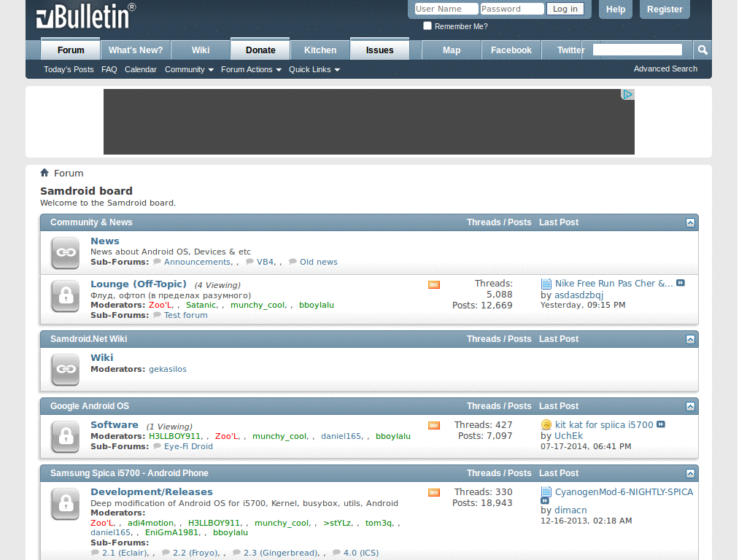Viewport: 747px width, 560px height.
Task: Focus the User Name field
Action: pos(446,9)
